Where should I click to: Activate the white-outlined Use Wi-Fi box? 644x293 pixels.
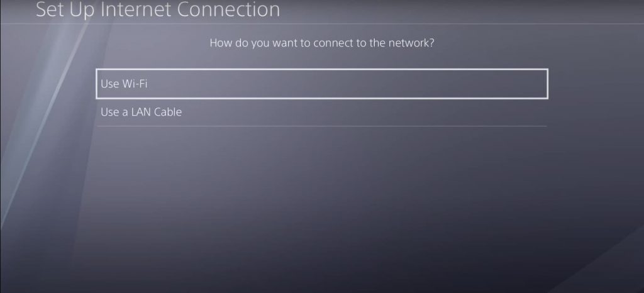tap(321, 84)
